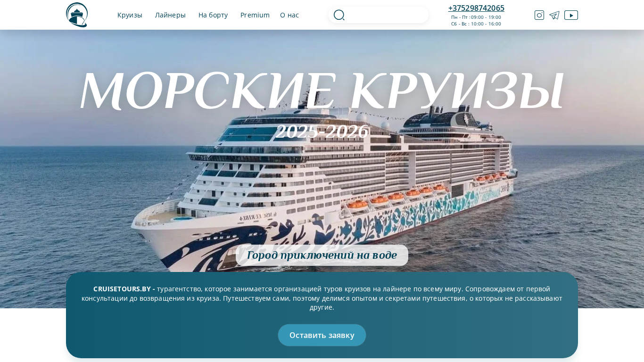Viewport: 644px width, 362px height.
Task: Focus the header search input field
Action: click(387, 15)
